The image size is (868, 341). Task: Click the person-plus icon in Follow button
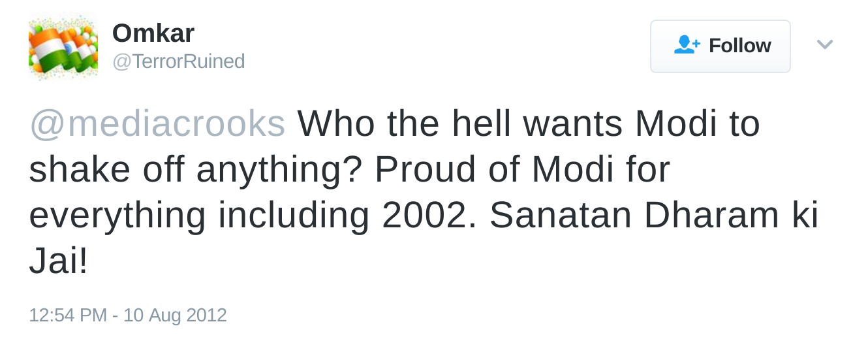point(687,45)
